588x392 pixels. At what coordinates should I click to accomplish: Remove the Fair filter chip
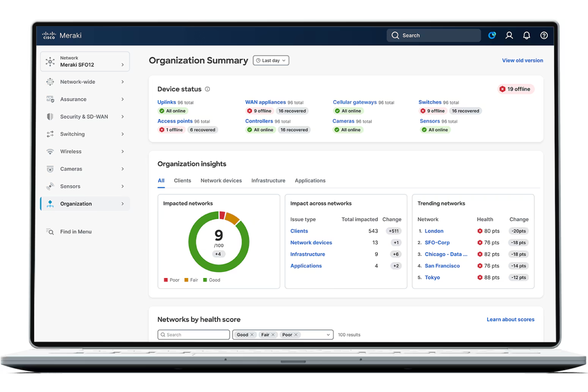(273, 334)
